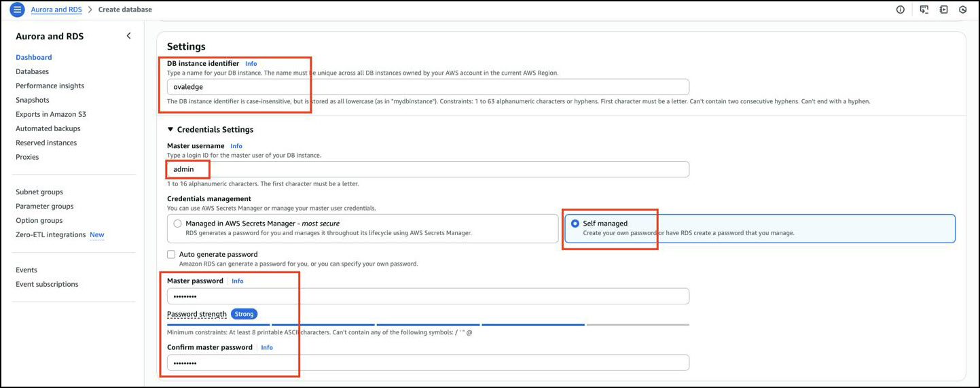980x388 pixels.
Task: Focus the Confirm master password field
Action: click(x=428, y=363)
